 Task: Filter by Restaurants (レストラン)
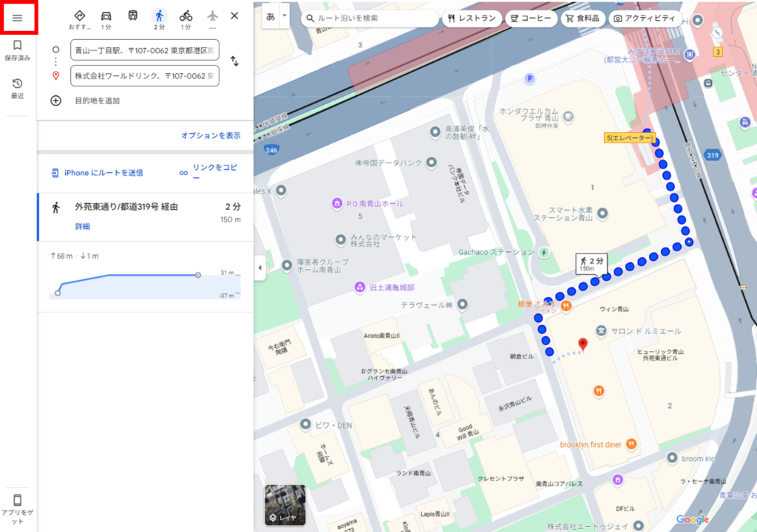[x=472, y=18]
